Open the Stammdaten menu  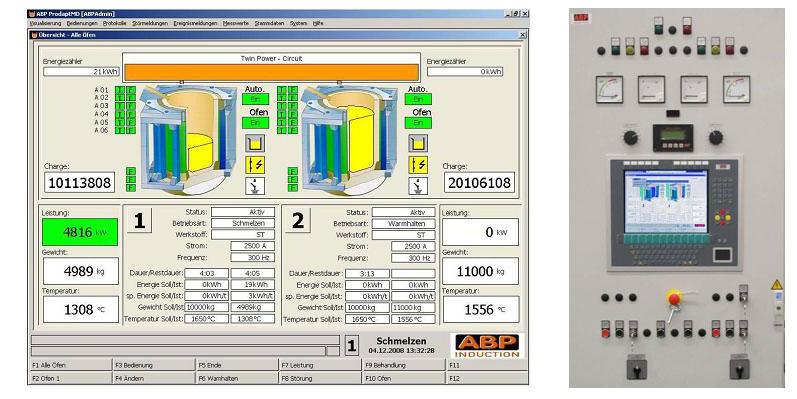pos(269,23)
